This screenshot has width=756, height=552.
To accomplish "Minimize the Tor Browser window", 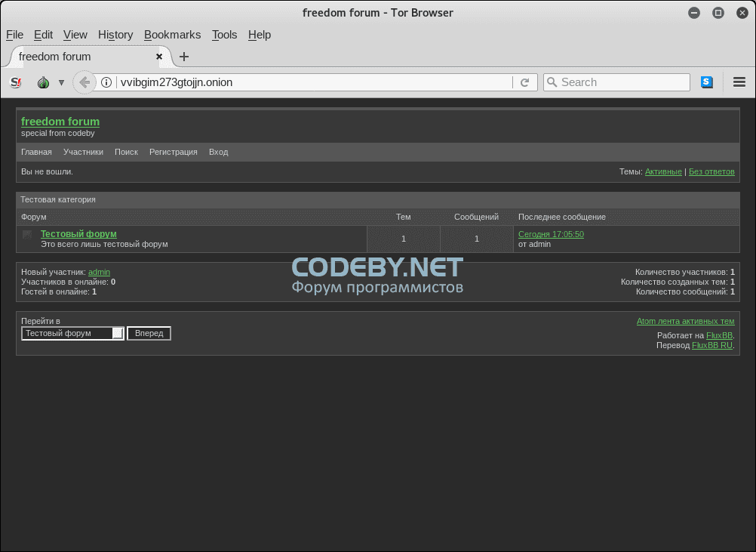I will (x=694, y=13).
